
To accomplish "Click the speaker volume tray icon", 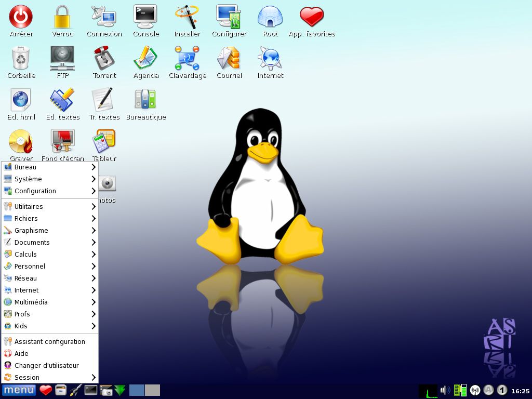I will [x=445, y=391].
